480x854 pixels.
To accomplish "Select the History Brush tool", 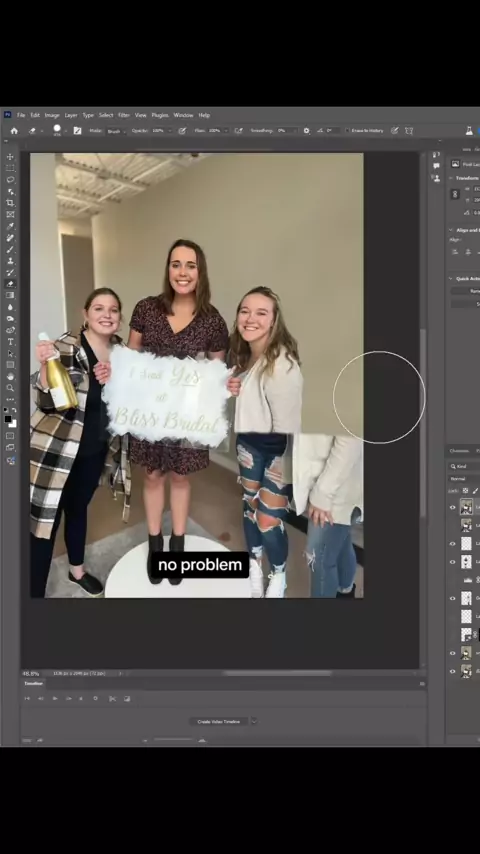I will tap(10, 272).
